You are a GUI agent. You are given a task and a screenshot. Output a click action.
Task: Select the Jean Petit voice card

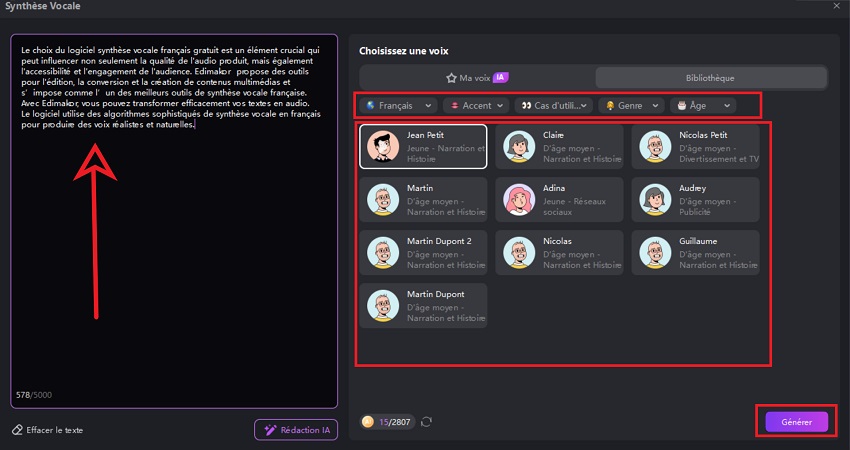(x=424, y=146)
